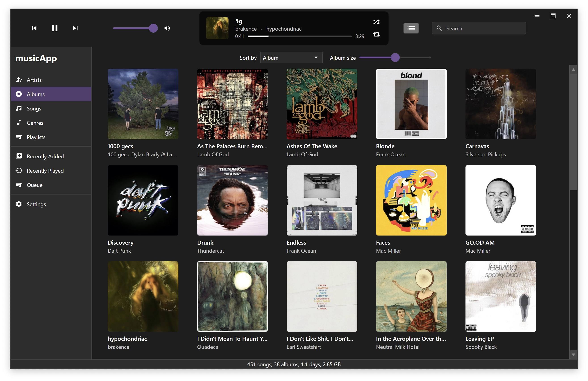Click the now playing album art
Image resolution: width=588 pixels, height=381 pixels.
(x=217, y=28)
